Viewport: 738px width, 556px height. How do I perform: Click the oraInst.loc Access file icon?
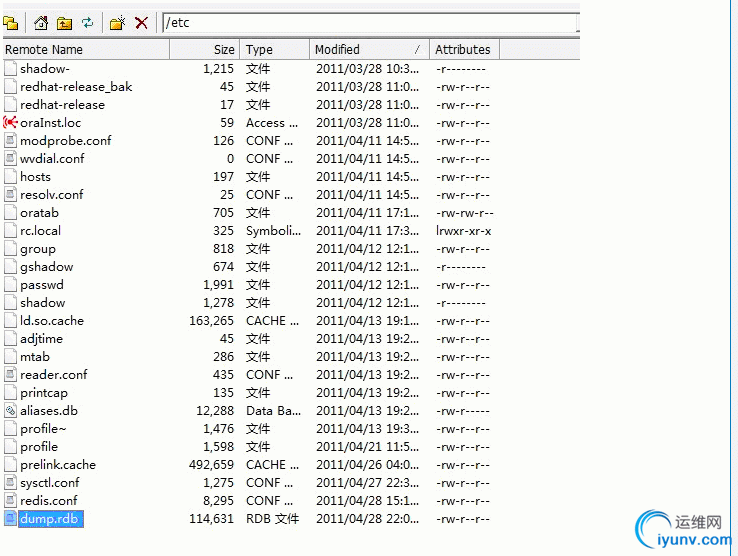pos(10,123)
